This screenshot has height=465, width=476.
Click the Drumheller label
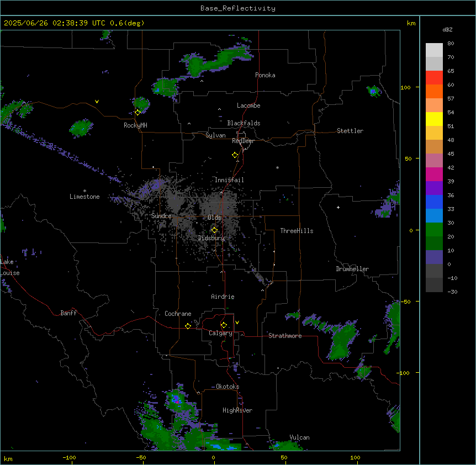[352, 269]
